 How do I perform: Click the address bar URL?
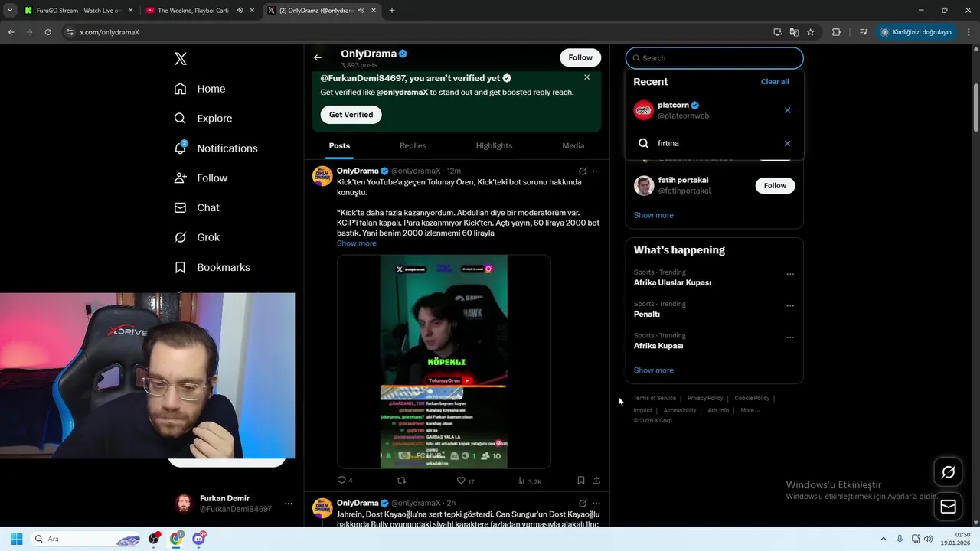point(109,32)
